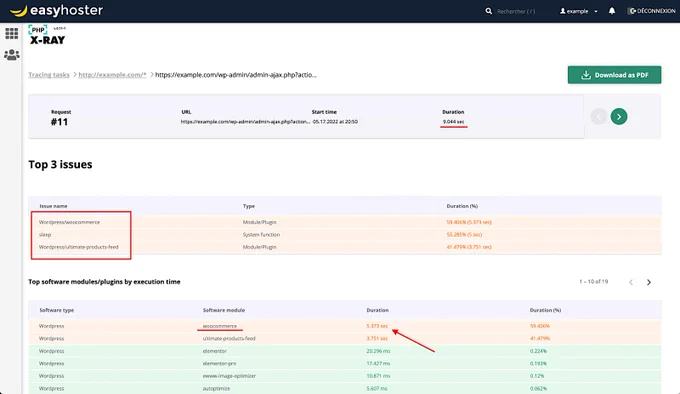Image resolution: width=680 pixels, height=394 pixels.
Task: Click ewww-image-optimizer module cell
Action: (x=229, y=376)
